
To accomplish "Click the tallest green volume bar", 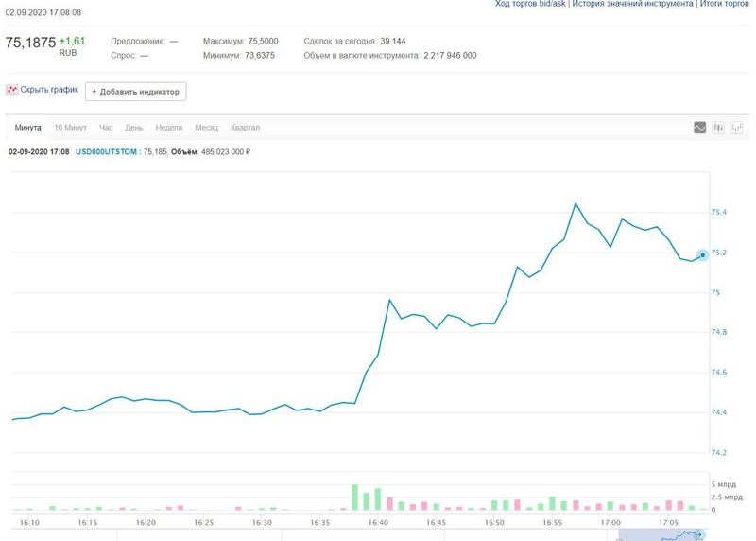I will pos(355,497).
